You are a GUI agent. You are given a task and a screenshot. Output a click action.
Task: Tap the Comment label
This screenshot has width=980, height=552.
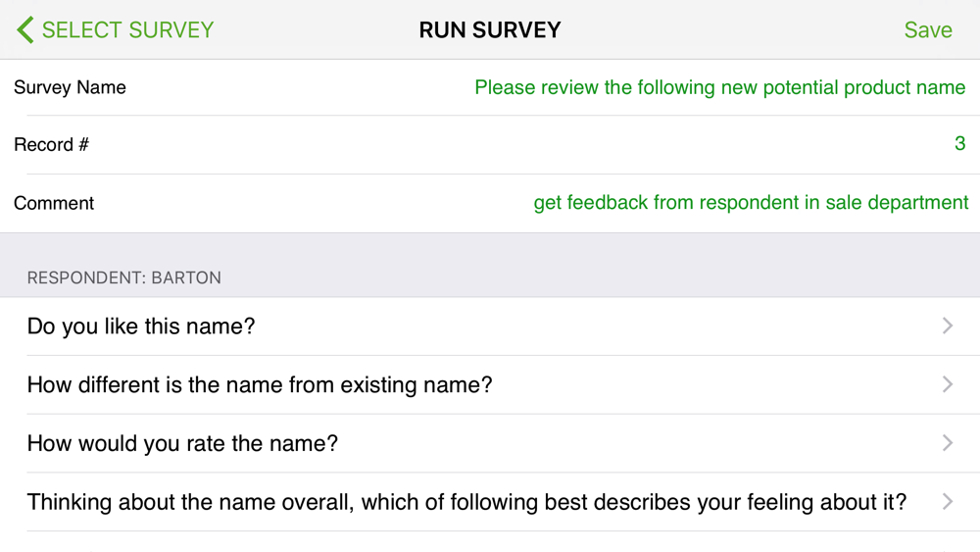[54, 203]
